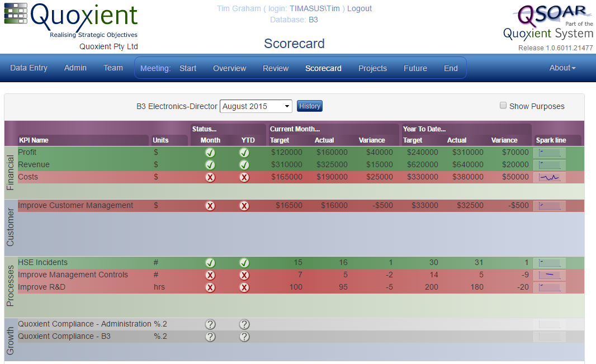596x364 pixels.
Task: Open the Costs spark line chart
Action: (x=550, y=177)
